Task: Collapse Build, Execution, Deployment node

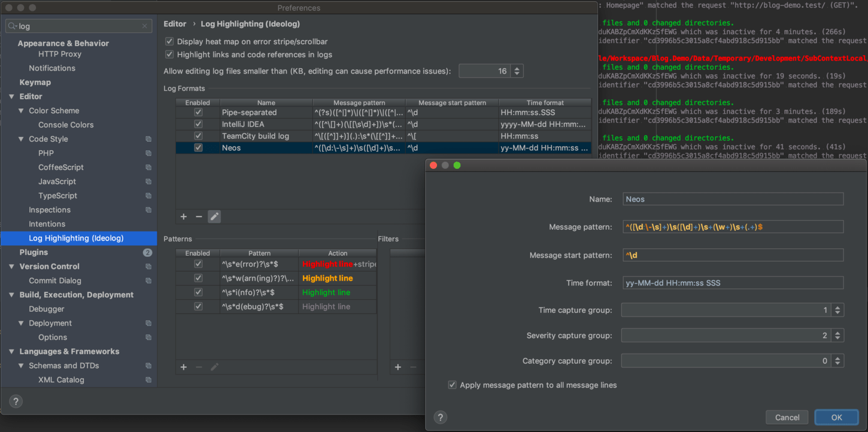Action: pos(10,294)
